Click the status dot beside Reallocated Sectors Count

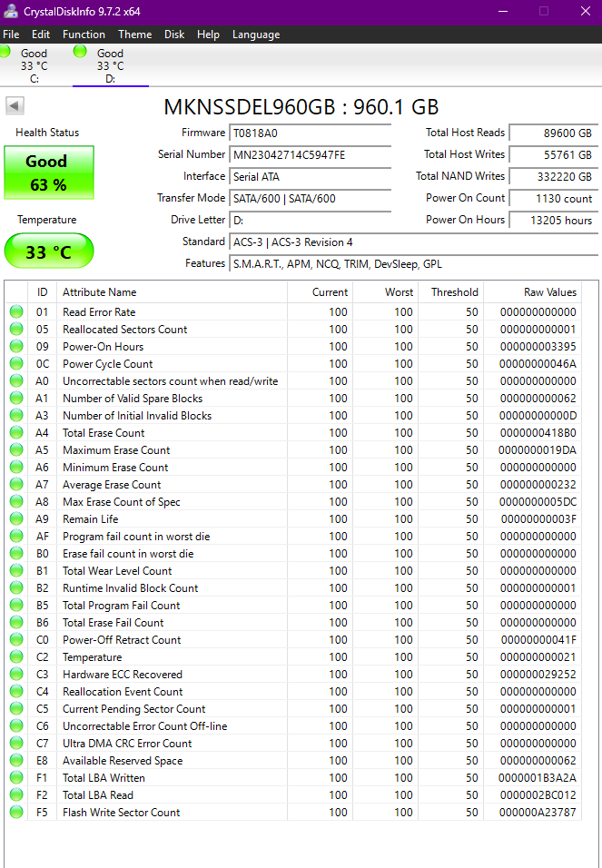pyautogui.click(x=16, y=330)
